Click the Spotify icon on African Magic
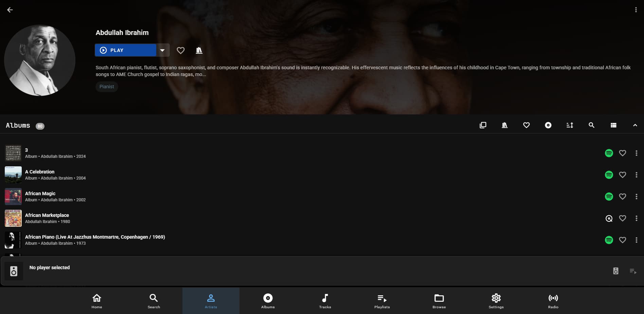The height and width of the screenshot is (314, 644). pos(609,197)
